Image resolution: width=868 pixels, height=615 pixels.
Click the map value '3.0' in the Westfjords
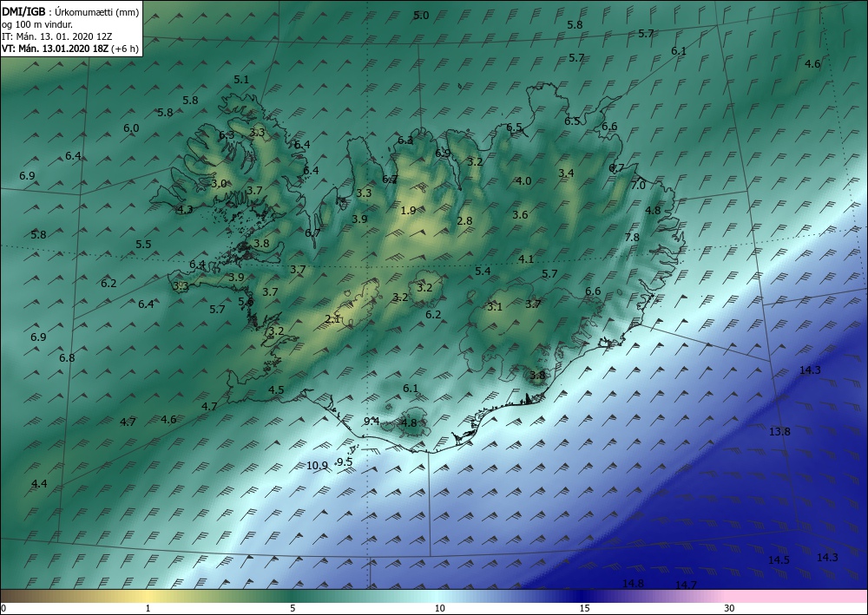pos(219,184)
